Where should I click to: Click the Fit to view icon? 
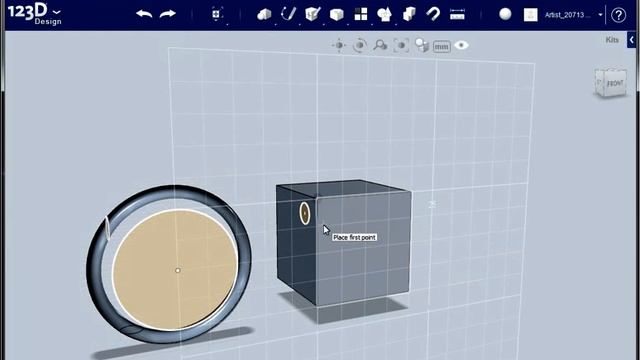[x=401, y=45]
